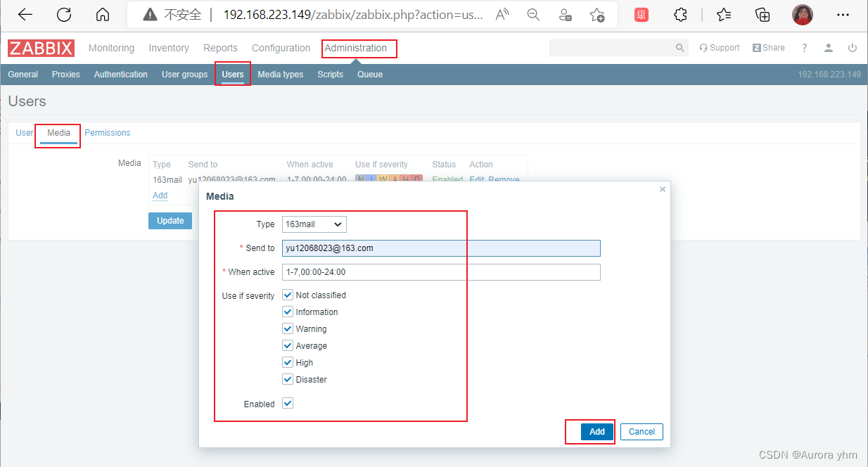This screenshot has height=467, width=868.
Task: Click the Zabbix Share link
Action: coord(768,48)
